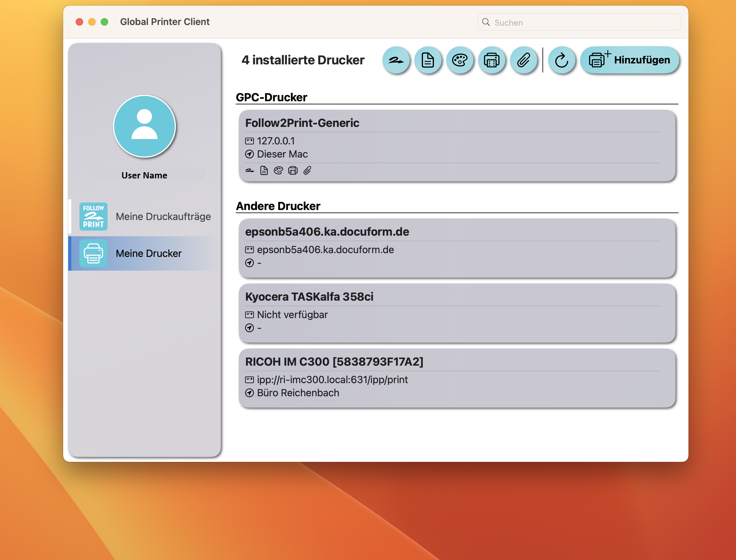Viewport: 736px width, 560px height.
Task: Select the Follow2Print pen icon in the toolbar
Action: (x=396, y=60)
